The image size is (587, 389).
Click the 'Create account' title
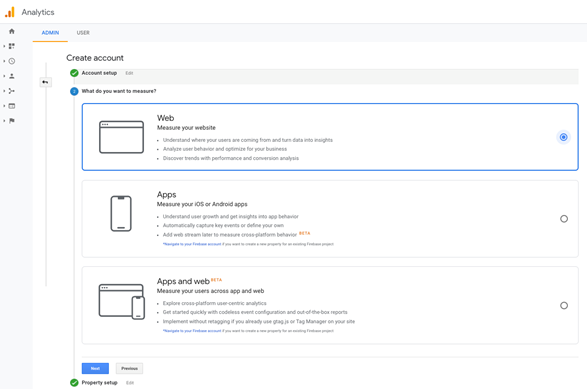(95, 58)
